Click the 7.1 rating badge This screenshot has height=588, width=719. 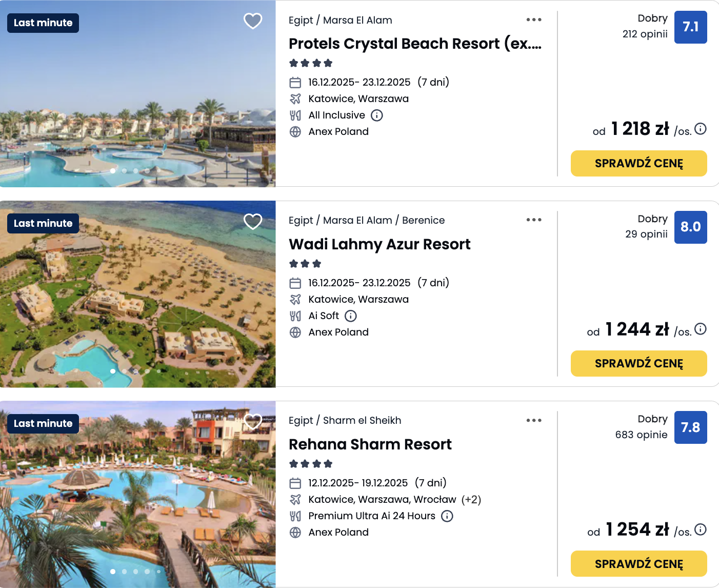(690, 27)
